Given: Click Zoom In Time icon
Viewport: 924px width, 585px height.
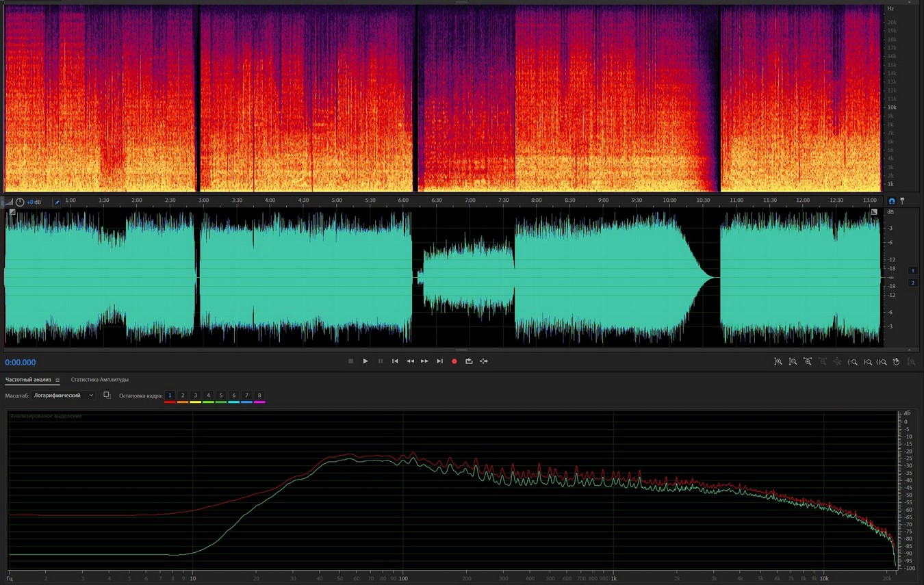Looking at the screenshot, I should [x=808, y=361].
